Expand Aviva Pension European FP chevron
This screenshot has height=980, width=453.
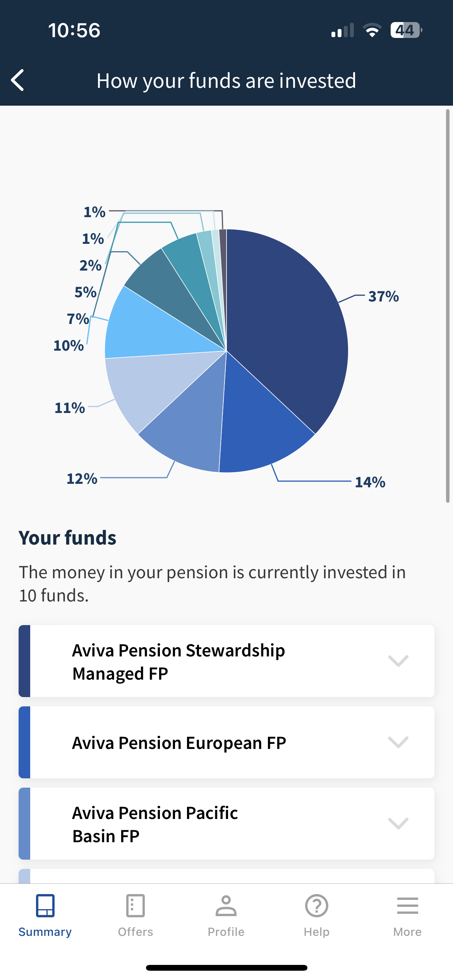(398, 742)
